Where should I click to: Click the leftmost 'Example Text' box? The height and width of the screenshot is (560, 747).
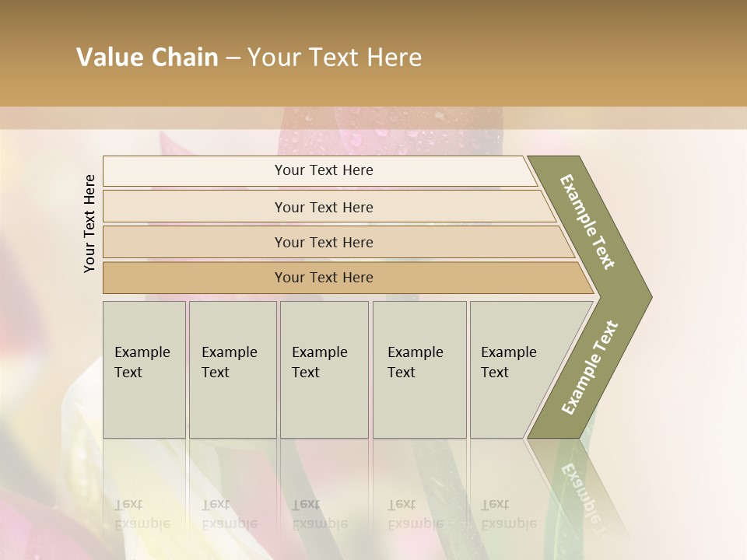pyautogui.click(x=144, y=369)
